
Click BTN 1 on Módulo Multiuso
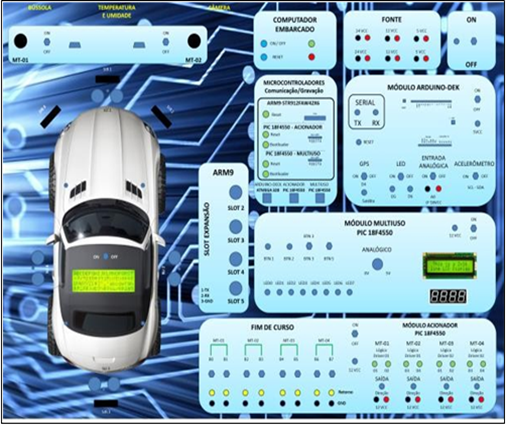pos(268,247)
